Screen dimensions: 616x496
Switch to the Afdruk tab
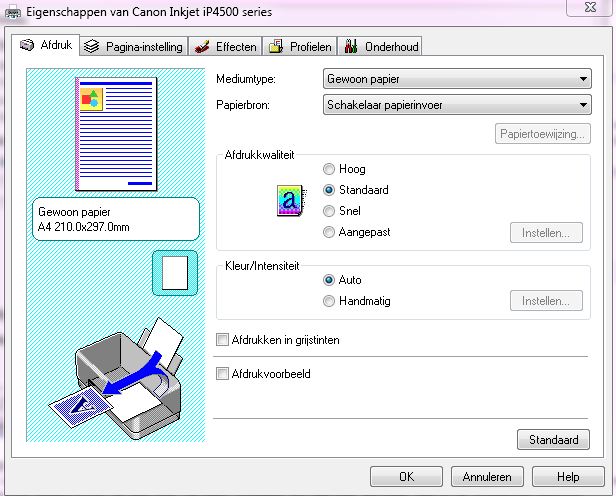tap(46, 45)
